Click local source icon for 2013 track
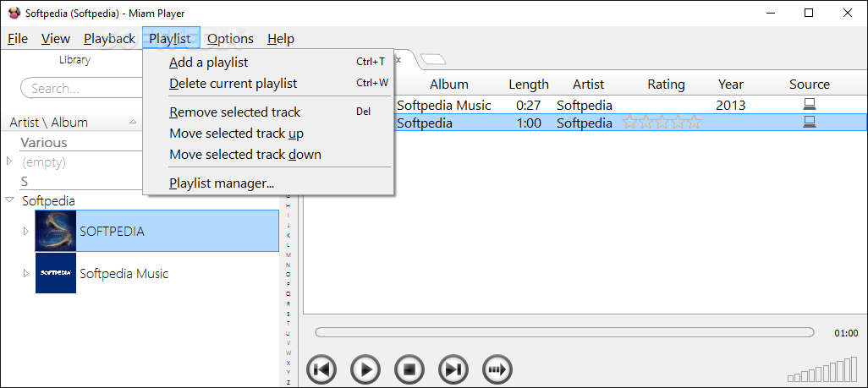This screenshot has height=388, width=868. tap(810, 105)
